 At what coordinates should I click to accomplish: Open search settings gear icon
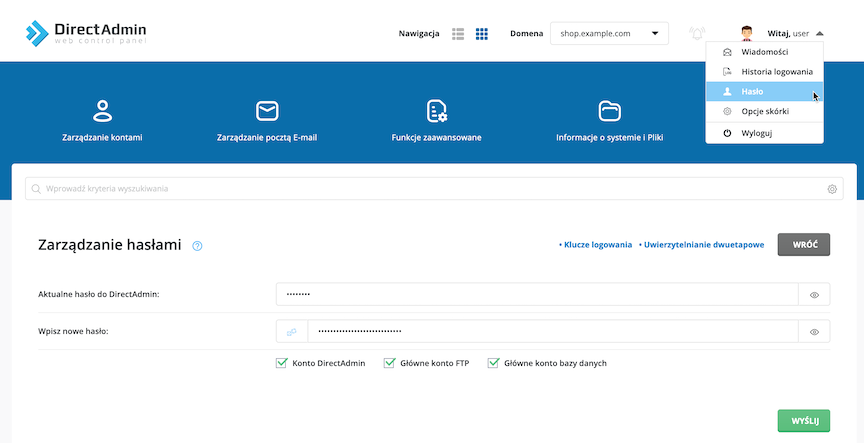tap(832, 189)
